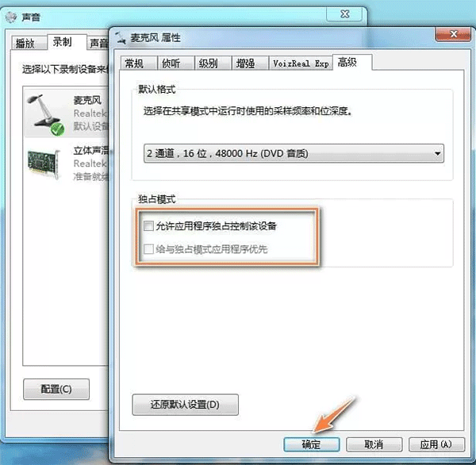Enable 允许应用程序独占控制该设备 checkbox

point(148,225)
